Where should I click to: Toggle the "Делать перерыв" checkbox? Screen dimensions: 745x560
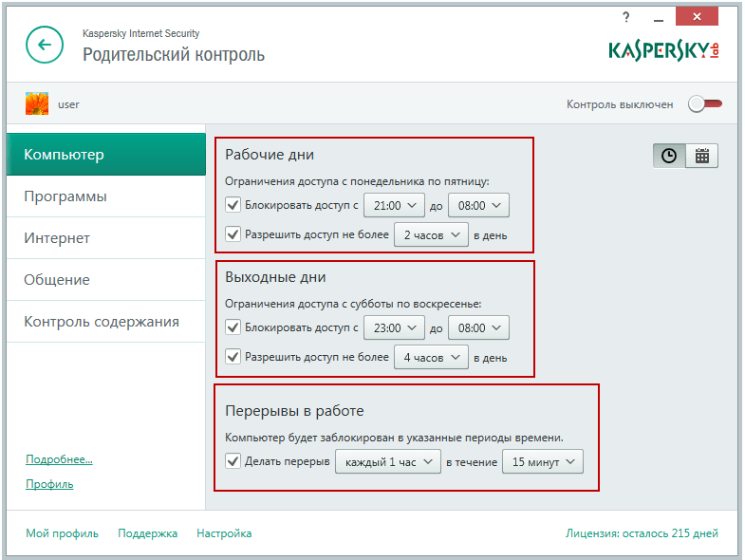pyautogui.click(x=233, y=461)
